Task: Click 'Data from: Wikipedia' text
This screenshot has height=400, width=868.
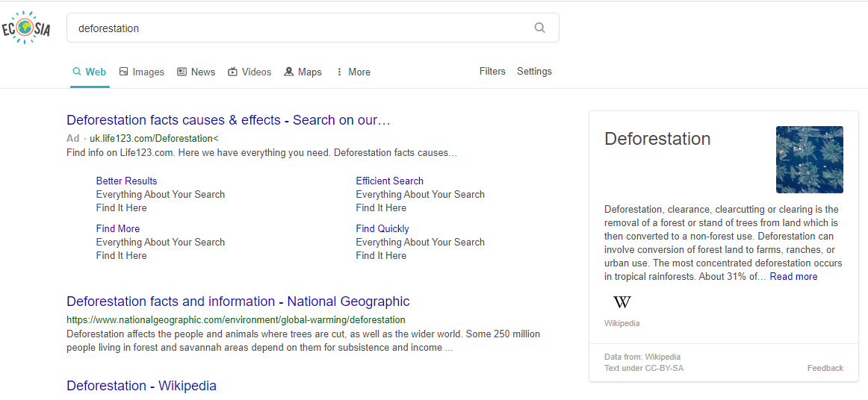Action: click(642, 357)
